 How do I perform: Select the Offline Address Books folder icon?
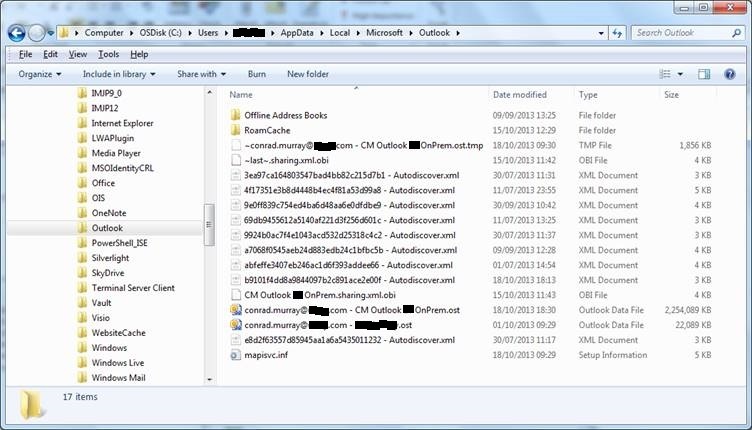tap(235, 115)
